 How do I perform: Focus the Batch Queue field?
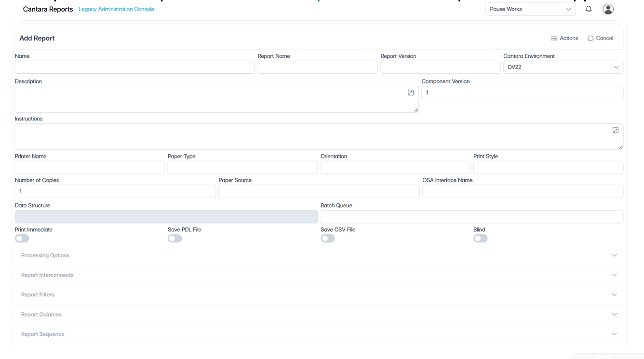click(472, 217)
